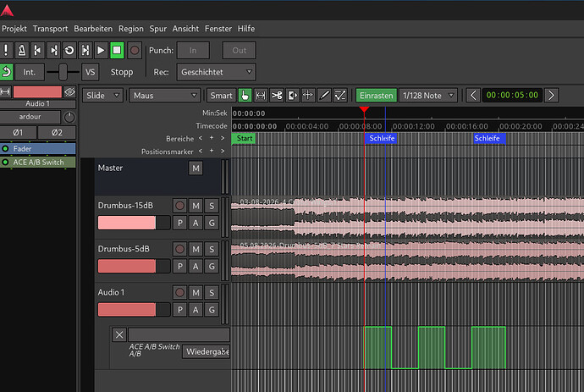Screen dimensions: 584x392
Task: Select the audition speaker tool
Action: pos(293,96)
